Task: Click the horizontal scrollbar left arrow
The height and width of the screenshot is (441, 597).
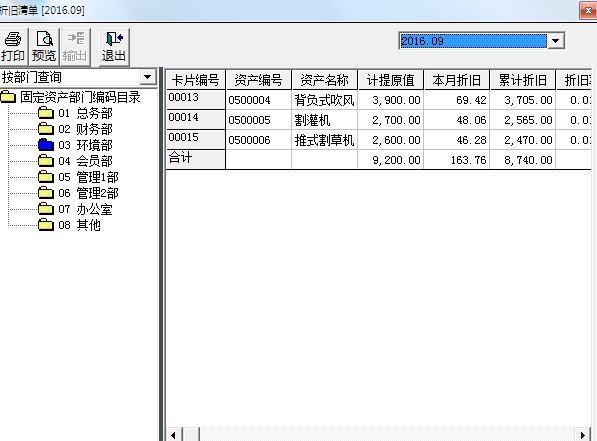Action: click(174, 435)
